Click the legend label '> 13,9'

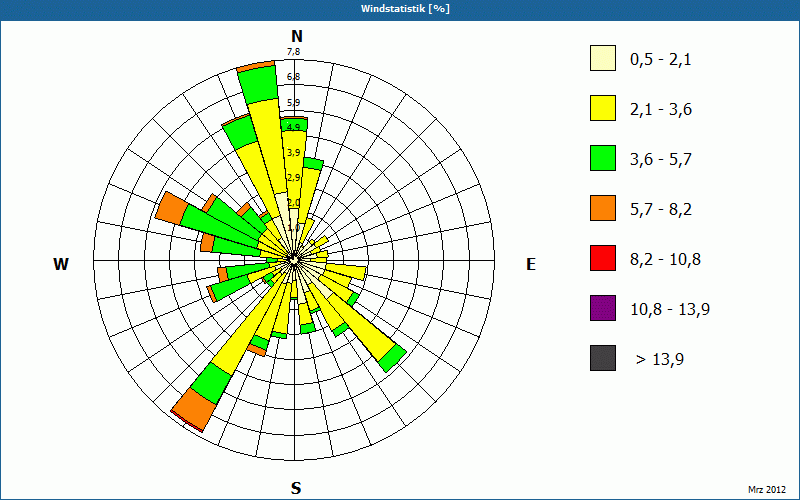click(x=660, y=360)
